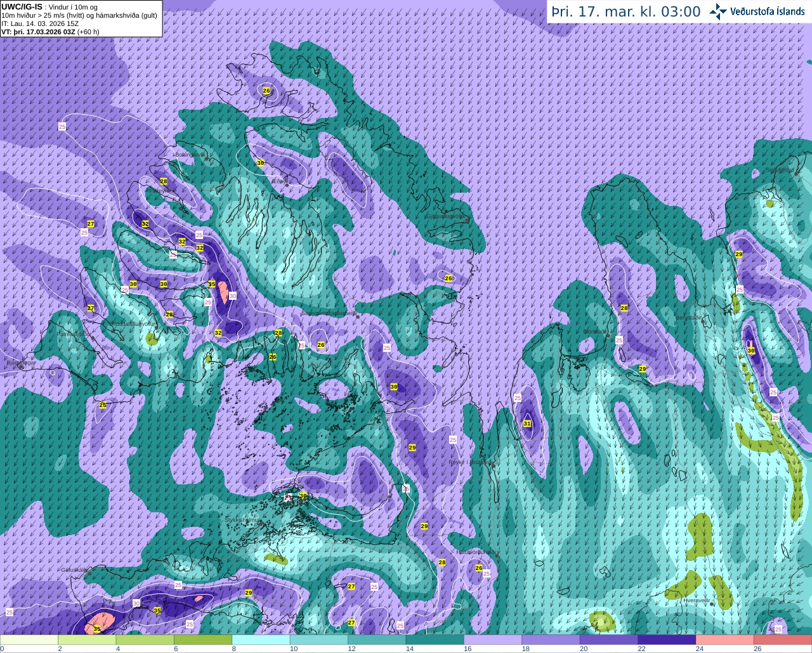Click the yellow 28 marker above Flateyri
Viewport: 812px width, 653px height.
(x=164, y=181)
